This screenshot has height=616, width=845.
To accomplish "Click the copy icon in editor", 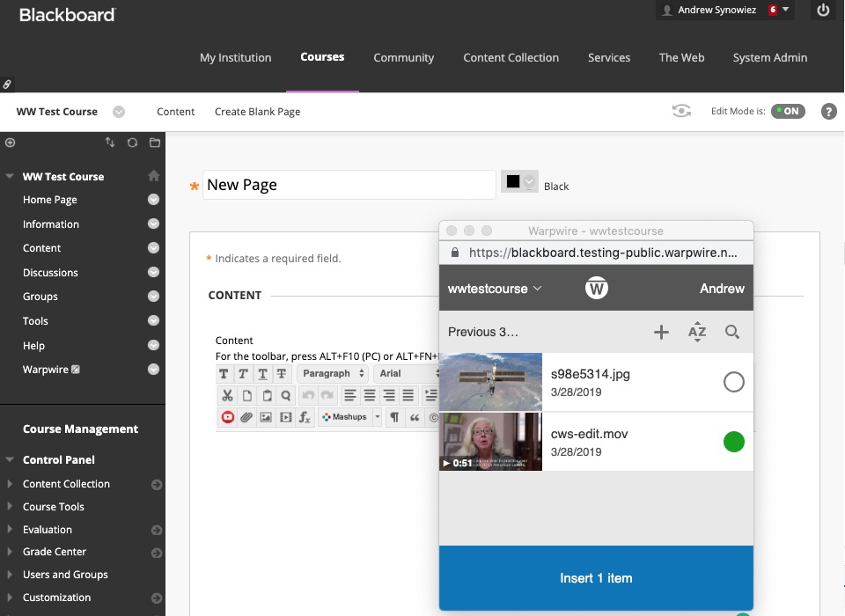I will (x=246, y=396).
